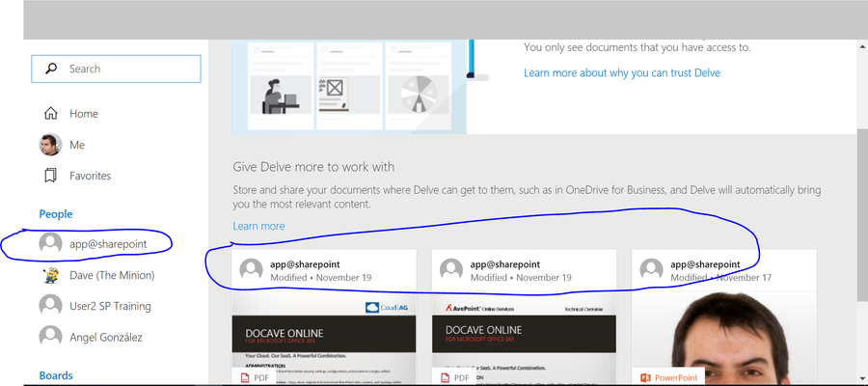Open the first DocAve Online Cloud AG thumbnail
The width and height of the screenshot is (868, 386).
[324, 338]
